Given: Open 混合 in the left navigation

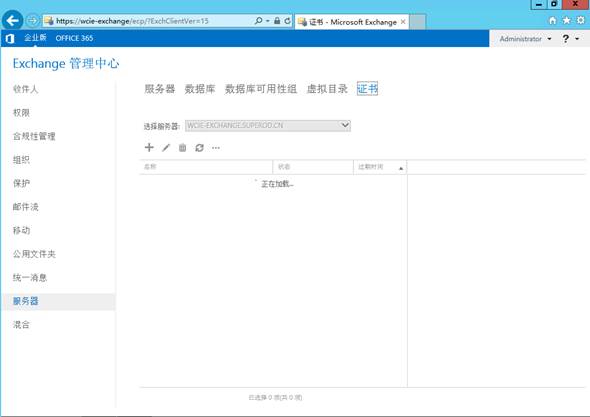Looking at the screenshot, I should click(x=21, y=325).
